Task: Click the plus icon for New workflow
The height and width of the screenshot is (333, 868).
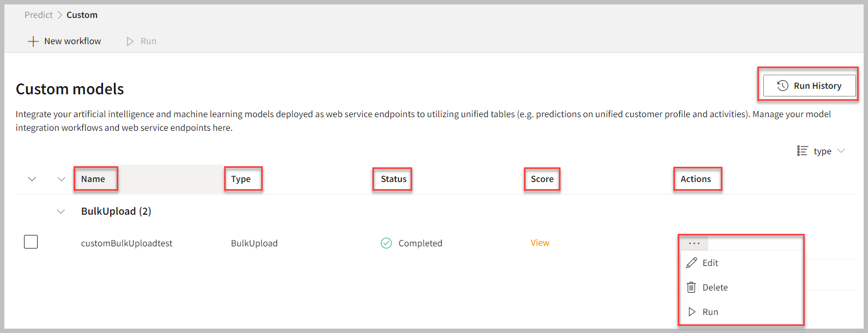Action: coord(33,41)
